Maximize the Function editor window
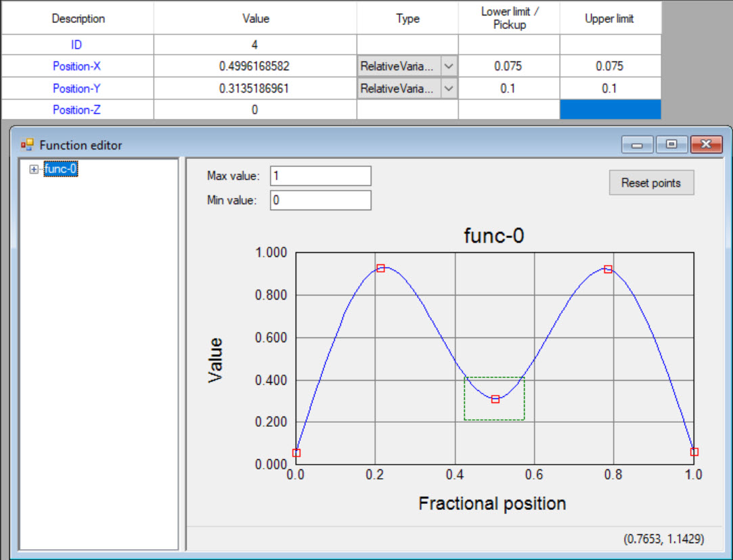The height and width of the screenshot is (560, 733). click(x=671, y=145)
